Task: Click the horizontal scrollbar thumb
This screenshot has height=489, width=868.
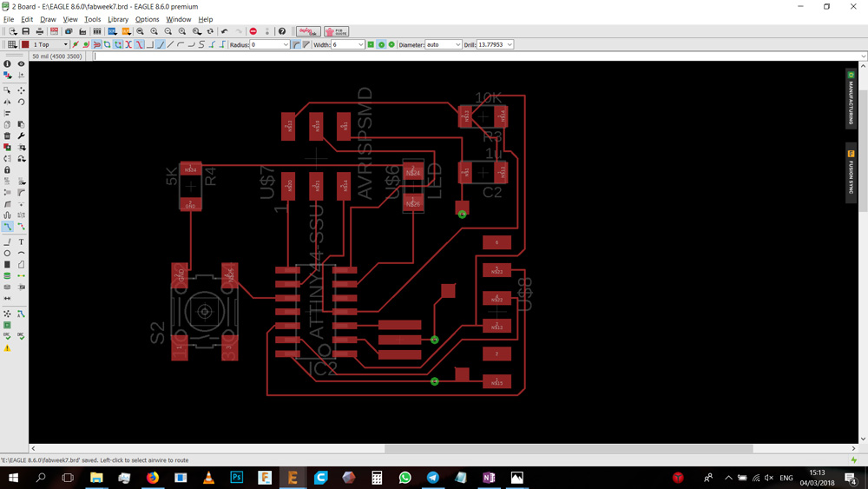Action: pos(569,448)
